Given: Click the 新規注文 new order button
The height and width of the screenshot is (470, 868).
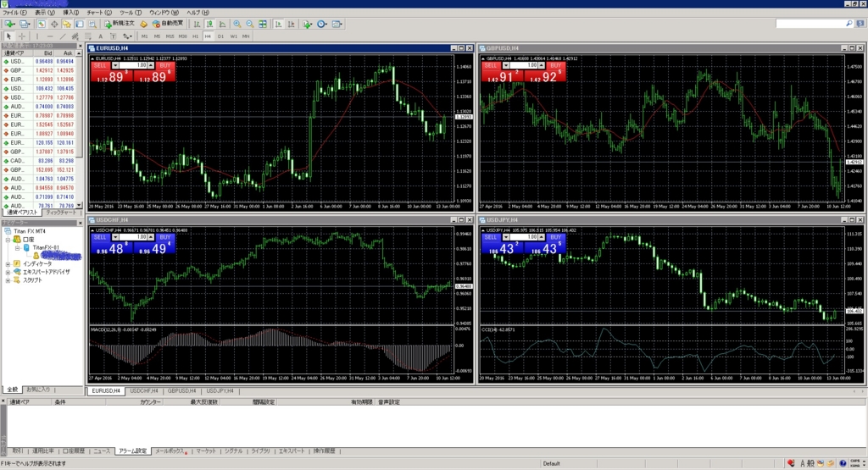Looking at the screenshot, I should click(120, 24).
